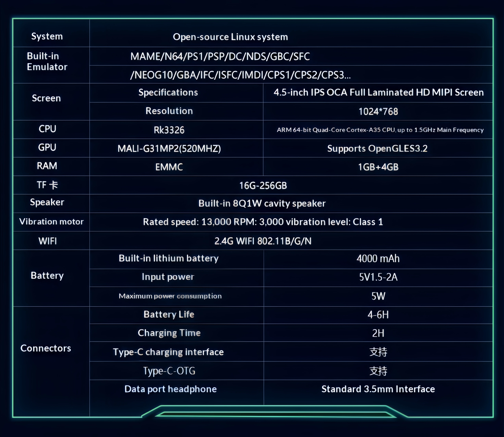Viewport: 504px width, 437px height.
Task: Click the Built-in Emulator label
Action: coord(47,61)
